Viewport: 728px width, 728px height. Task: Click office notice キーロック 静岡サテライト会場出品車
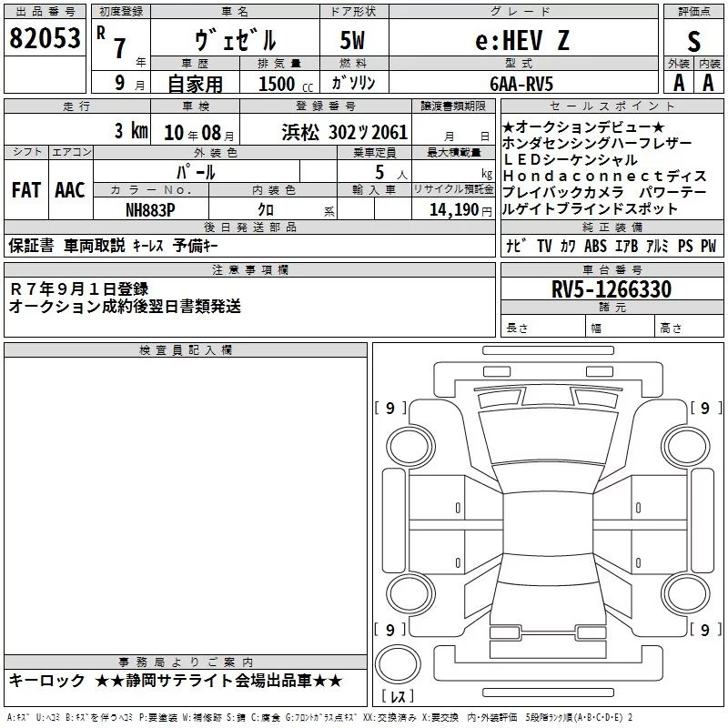176,681
